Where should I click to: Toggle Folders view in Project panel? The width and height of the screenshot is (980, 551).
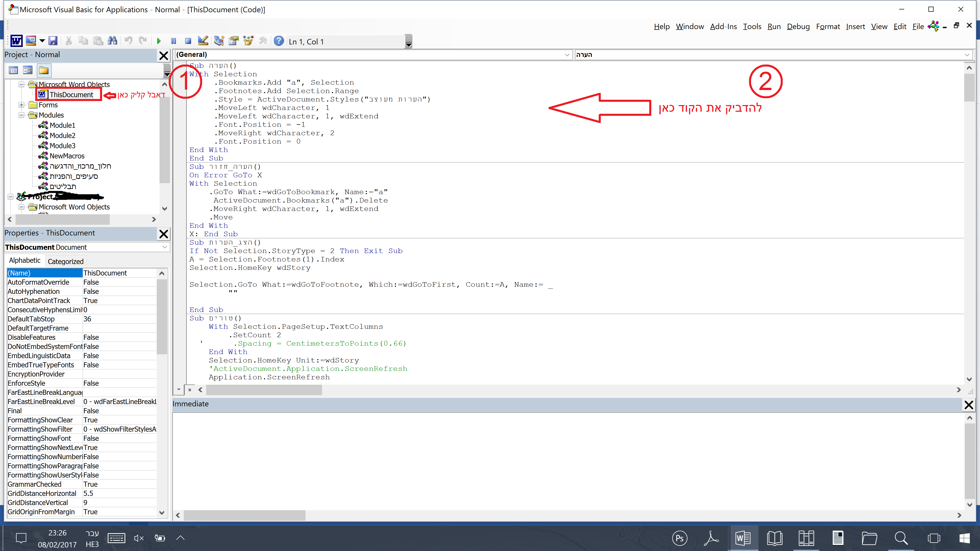(44, 70)
